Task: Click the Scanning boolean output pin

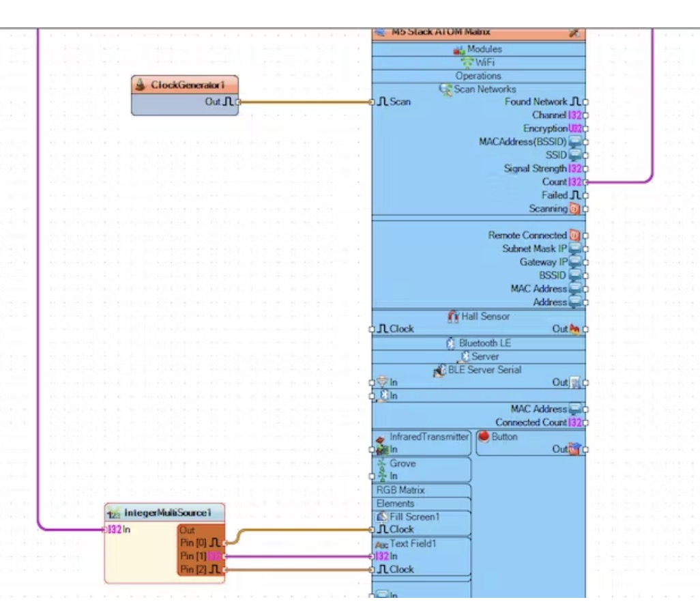Action: click(x=585, y=209)
